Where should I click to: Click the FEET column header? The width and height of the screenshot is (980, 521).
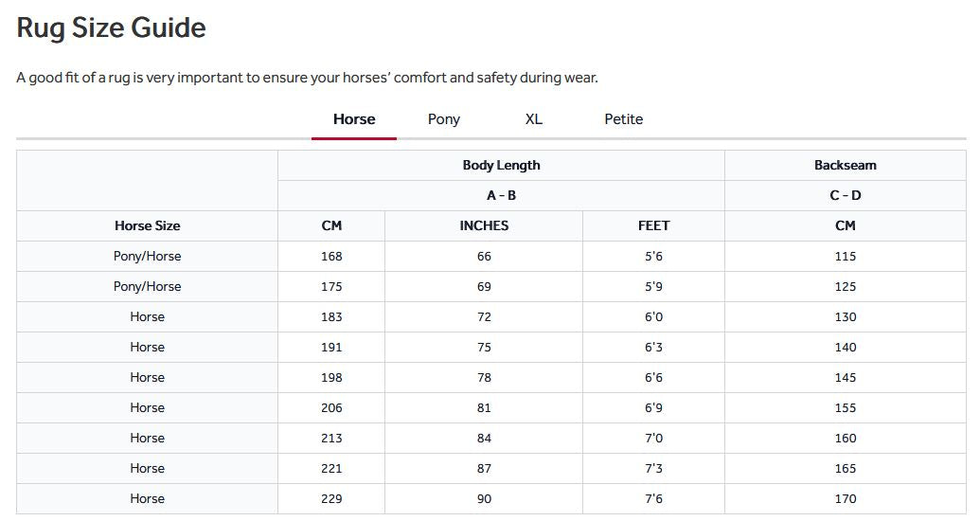[653, 225]
